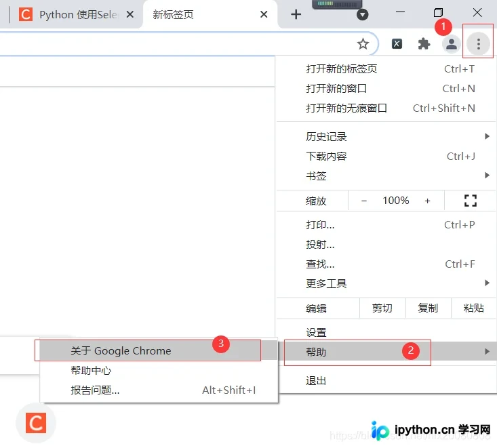Restore down the browser window
This screenshot has width=497, height=448.
click(x=438, y=13)
